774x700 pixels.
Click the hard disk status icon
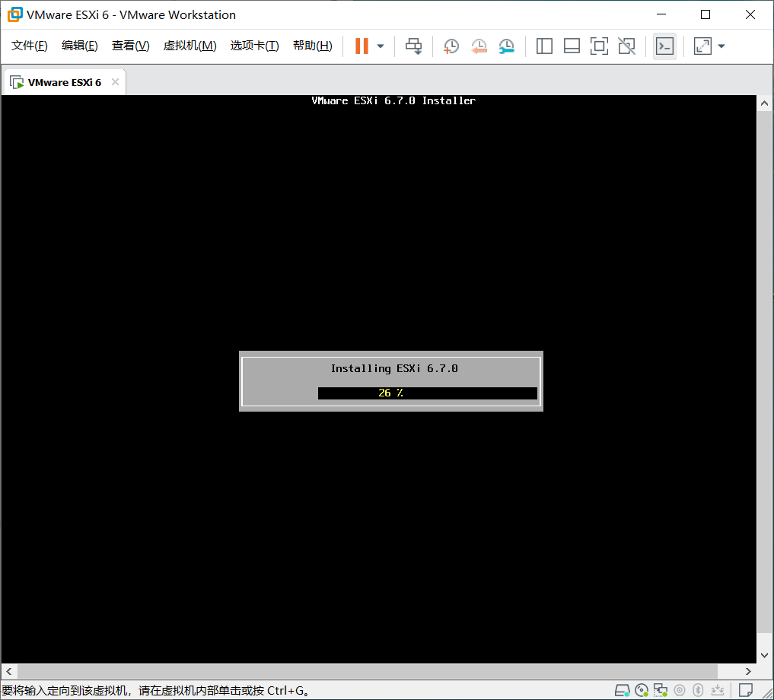click(623, 690)
